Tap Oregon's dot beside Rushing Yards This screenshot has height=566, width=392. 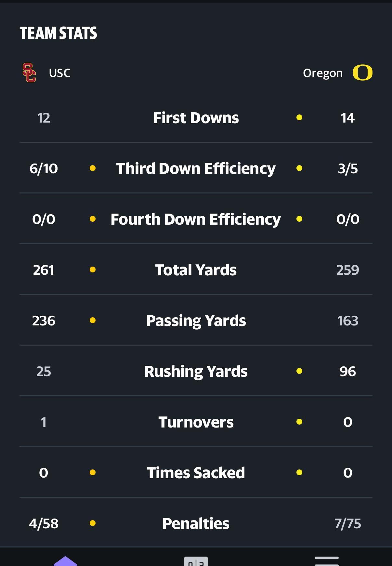(299, 371)
